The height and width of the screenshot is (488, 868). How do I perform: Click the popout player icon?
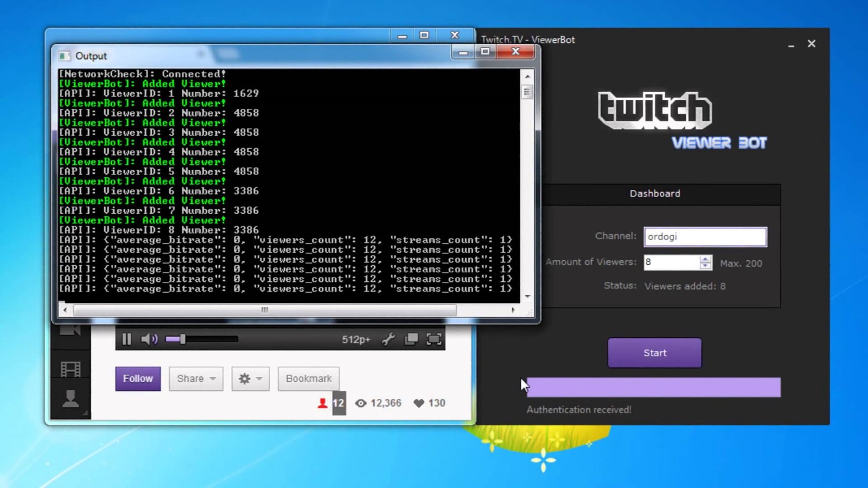point(411,339)
